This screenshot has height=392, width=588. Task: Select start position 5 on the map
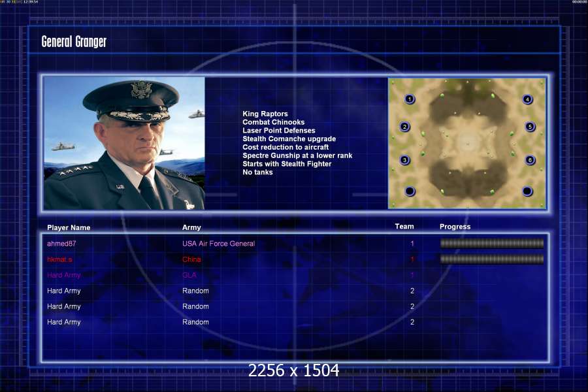click(530, 127)
